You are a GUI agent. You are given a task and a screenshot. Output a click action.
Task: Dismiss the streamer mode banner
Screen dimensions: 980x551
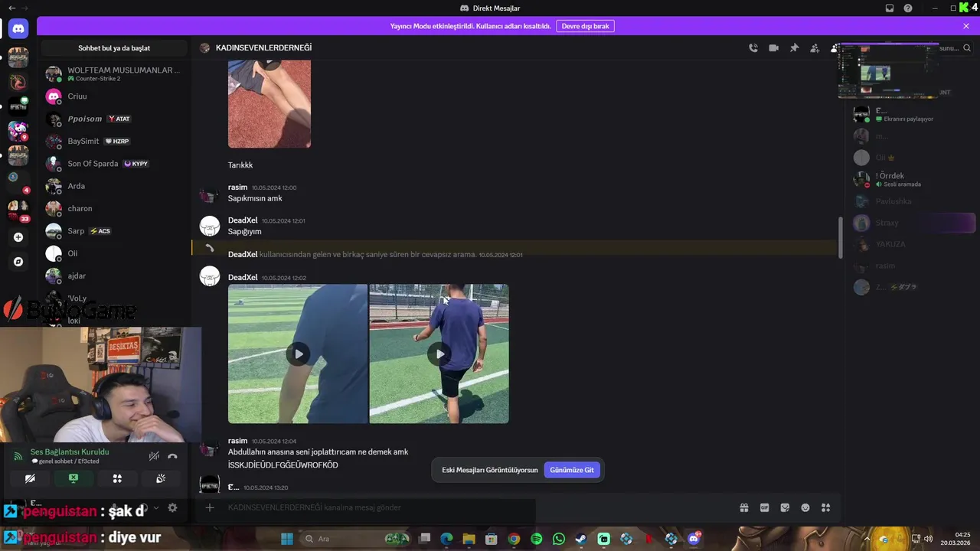pyautogui.click(x=966, y=26)
